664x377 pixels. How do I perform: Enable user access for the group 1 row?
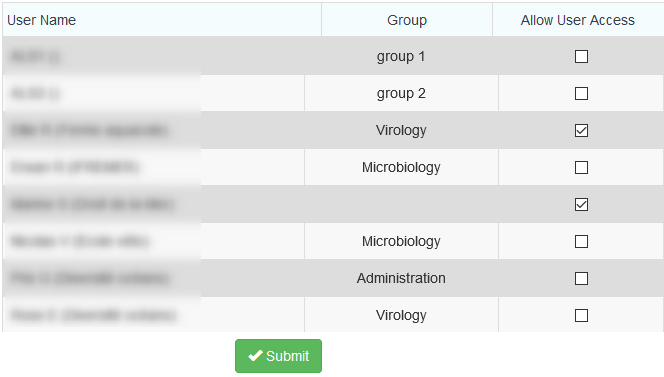[581, 56]
